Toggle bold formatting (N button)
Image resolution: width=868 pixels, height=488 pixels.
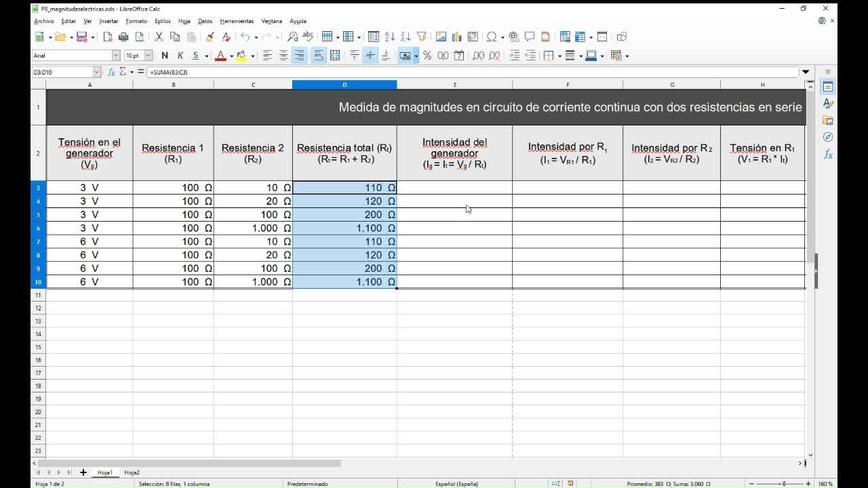point(165,56)
